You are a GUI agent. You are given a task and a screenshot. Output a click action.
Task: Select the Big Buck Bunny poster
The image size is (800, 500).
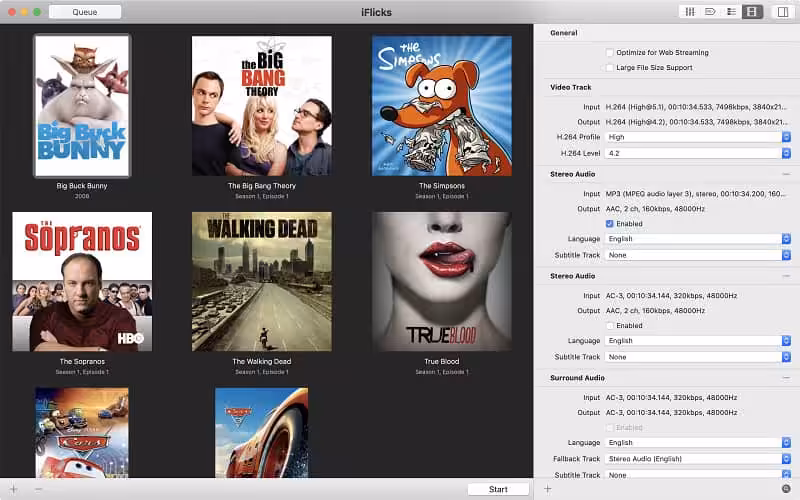[82, 106]
